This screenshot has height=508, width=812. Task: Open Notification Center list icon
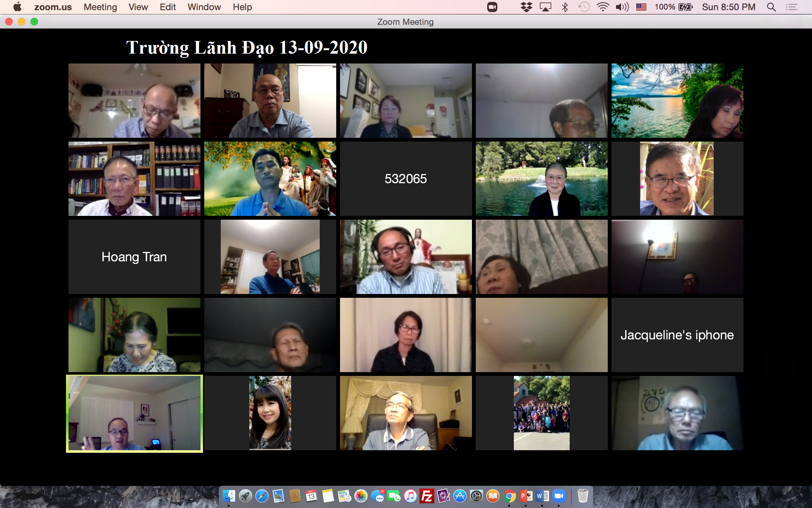coord(791,7)
